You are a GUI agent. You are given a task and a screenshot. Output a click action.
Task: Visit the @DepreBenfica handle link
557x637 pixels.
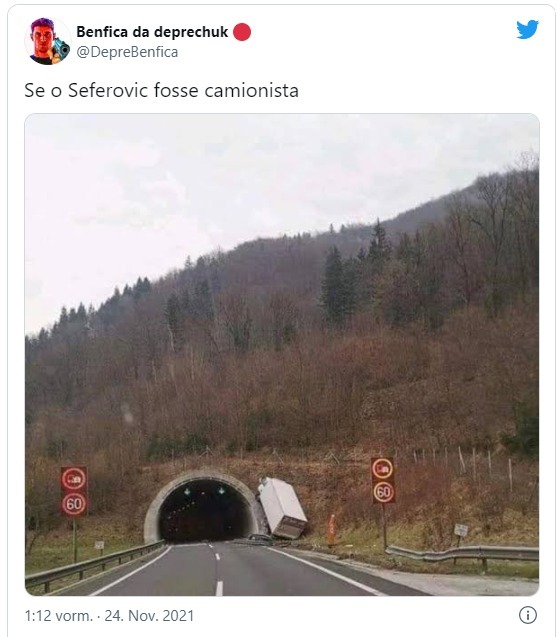(127, 52)
